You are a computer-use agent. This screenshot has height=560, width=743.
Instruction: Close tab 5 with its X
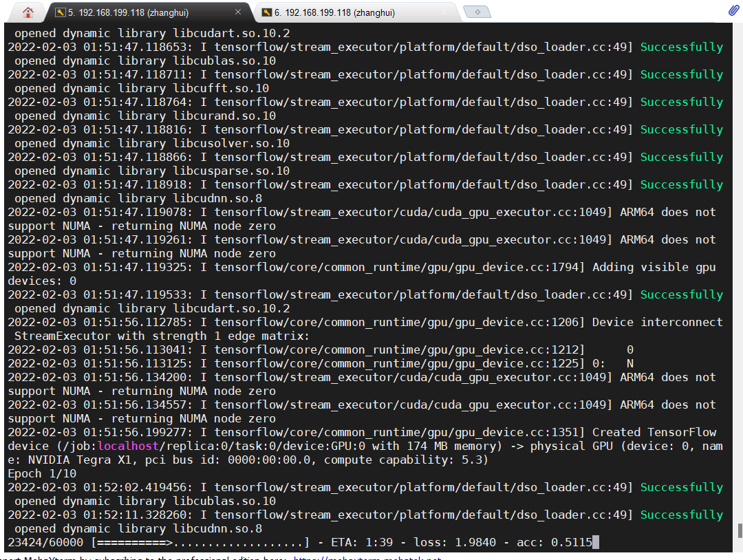coord(238,12)
